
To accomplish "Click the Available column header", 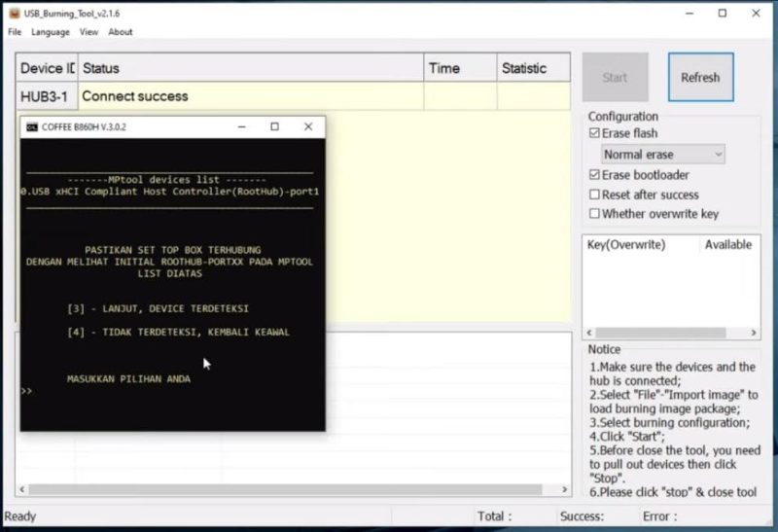I will click(x=728, y=245).
